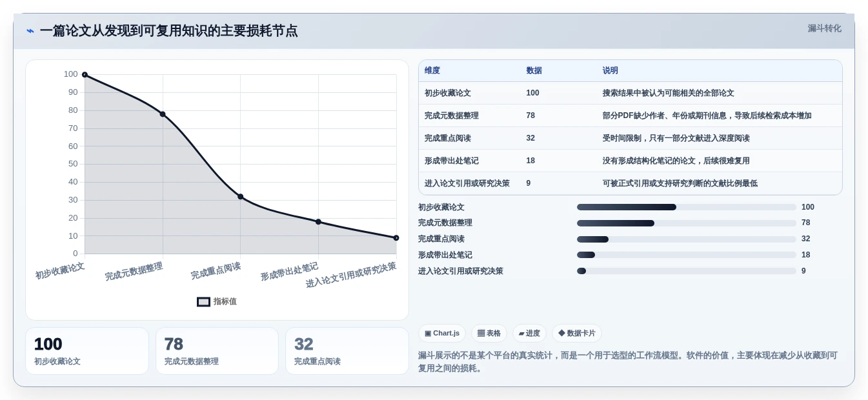
Task: Click the x-axis label 形成带出处笔记
Action: 289,272
